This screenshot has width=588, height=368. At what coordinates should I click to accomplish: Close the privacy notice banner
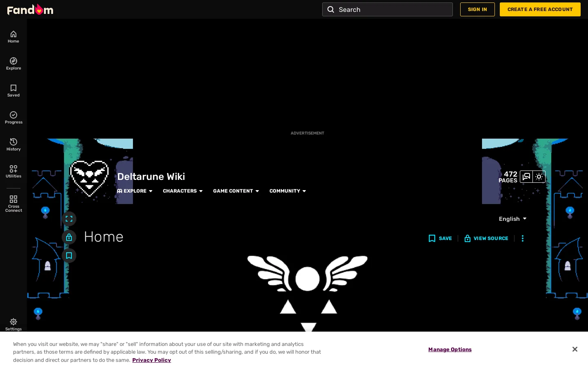click(x=575, y=349)
